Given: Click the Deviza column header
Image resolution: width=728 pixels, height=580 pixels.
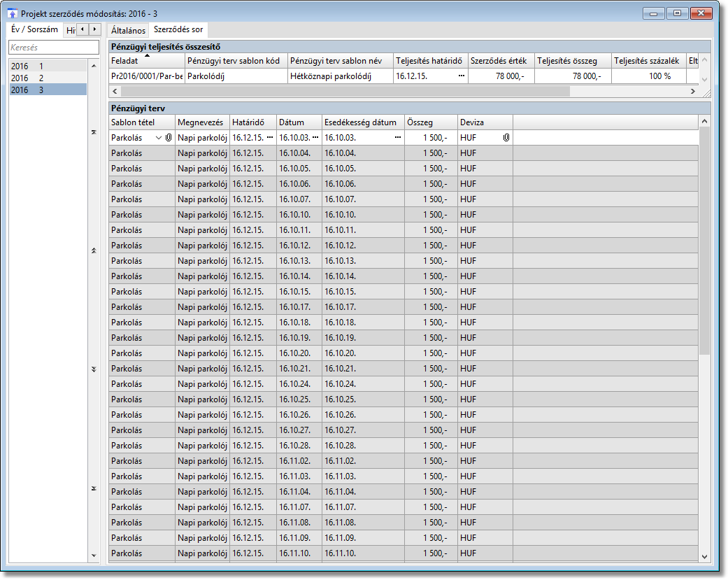Looking at the screenshot, I should (x=485, y=122).
